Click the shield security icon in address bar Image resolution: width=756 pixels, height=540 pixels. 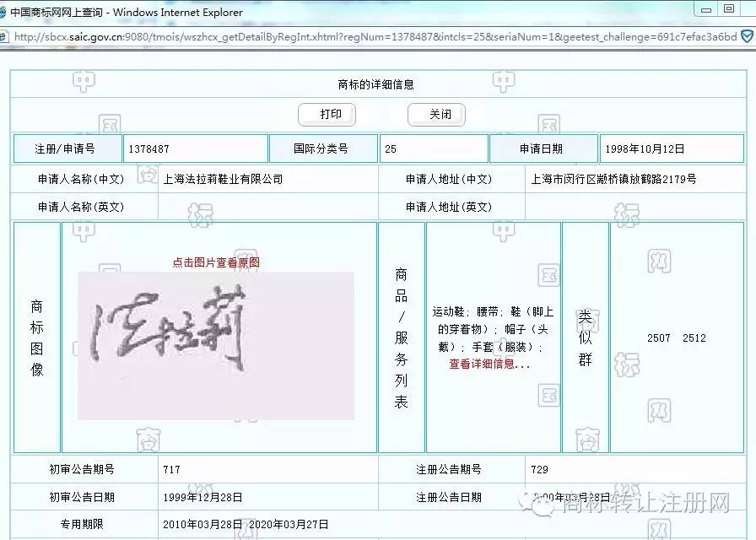click(x=748, y=36)
